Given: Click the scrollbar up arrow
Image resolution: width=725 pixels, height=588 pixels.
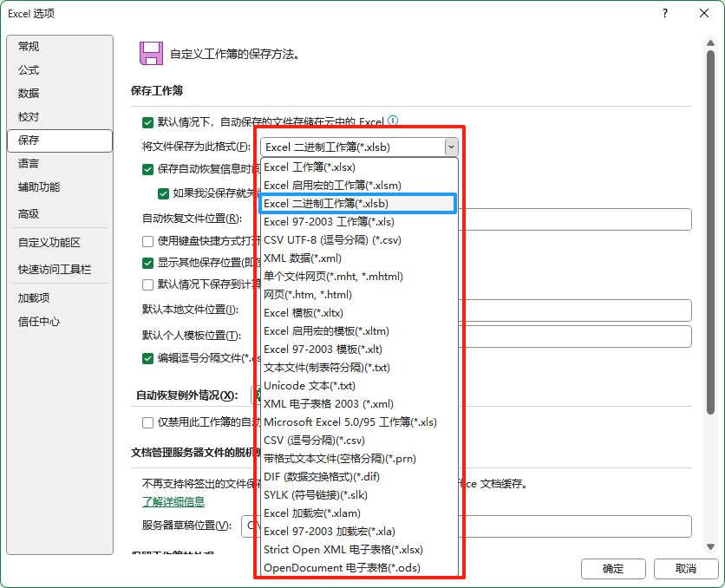Looking at the screenshot, I should [710, 43].
